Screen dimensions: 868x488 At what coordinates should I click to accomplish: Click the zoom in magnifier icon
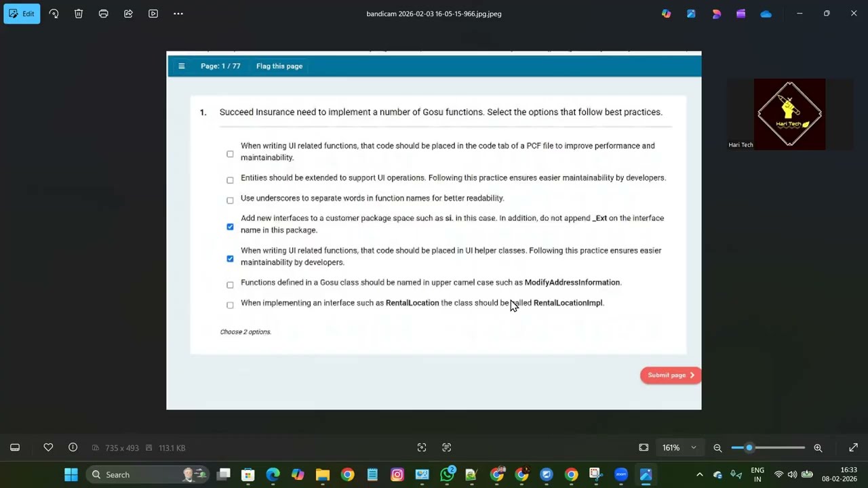pos(818,447)
